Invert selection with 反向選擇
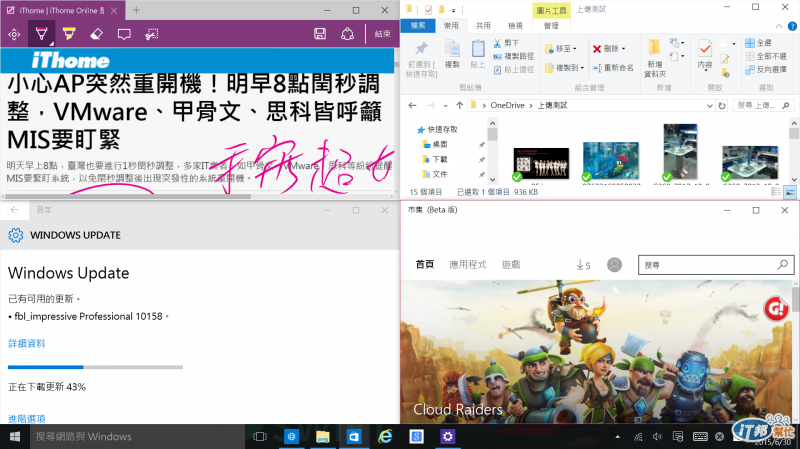The width and height of the screenshot is (800, 449). [765, 69]
